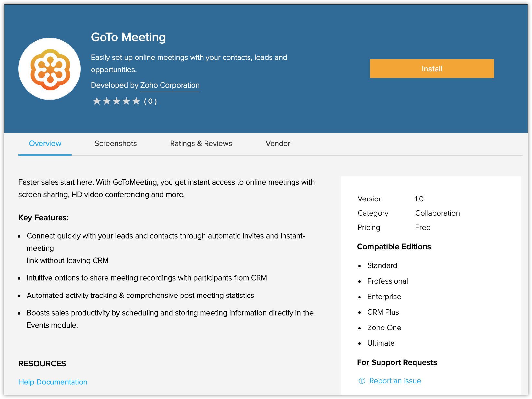Screen dimensions: 532x399
Task: Click the fifth rating star
Action: tap(136, 102)
